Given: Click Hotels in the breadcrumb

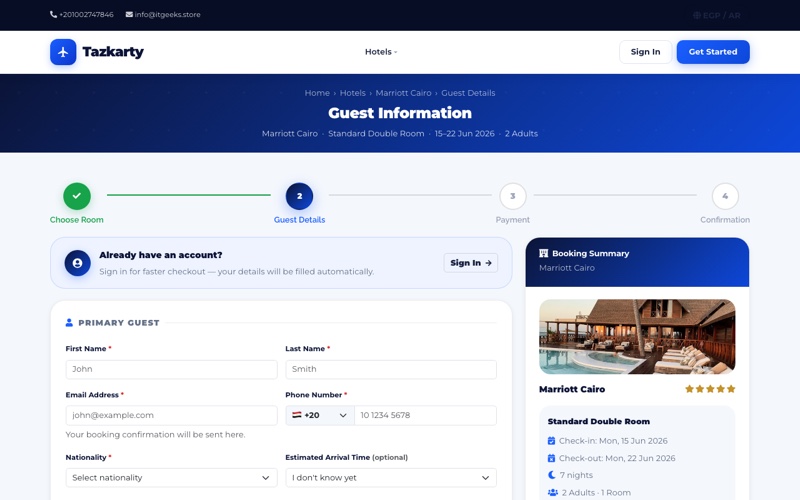Looking at the screenshot, I should point(353,93).
